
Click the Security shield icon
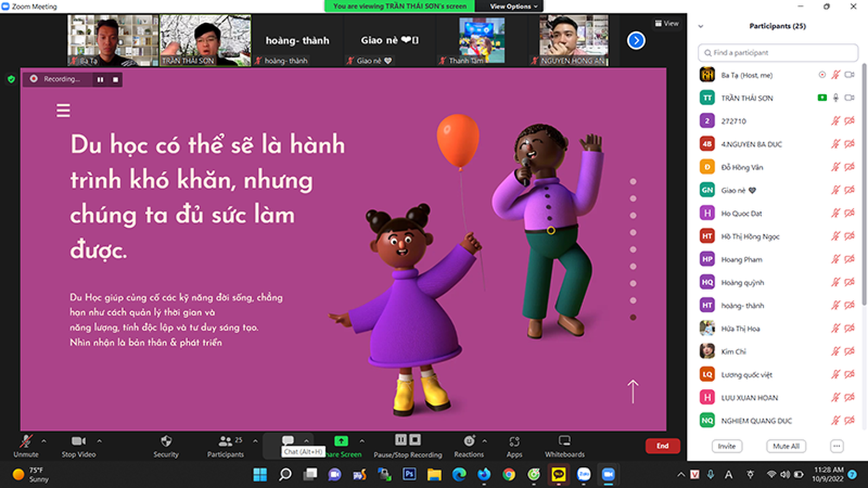[166, 441]
